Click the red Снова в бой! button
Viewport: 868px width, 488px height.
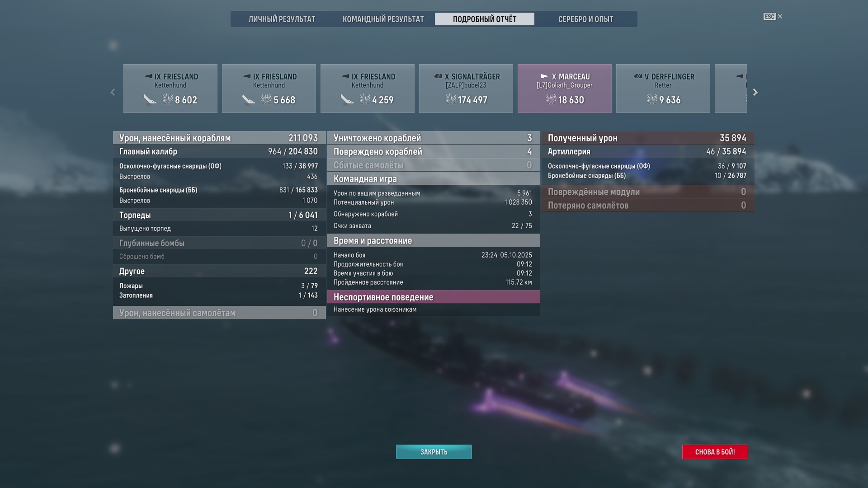point(715,452)
